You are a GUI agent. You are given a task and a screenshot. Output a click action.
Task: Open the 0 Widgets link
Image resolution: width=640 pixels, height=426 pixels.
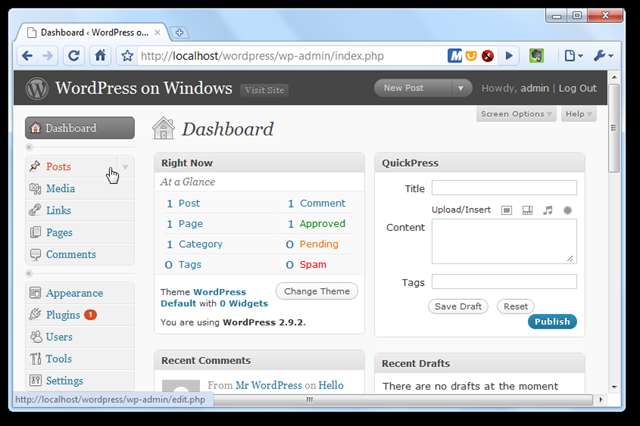244,303
